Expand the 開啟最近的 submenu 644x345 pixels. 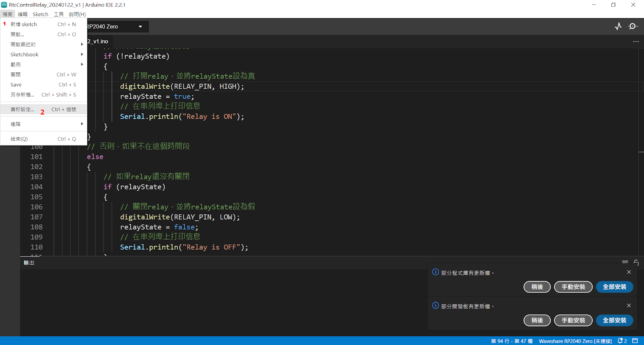pos(43,44)
